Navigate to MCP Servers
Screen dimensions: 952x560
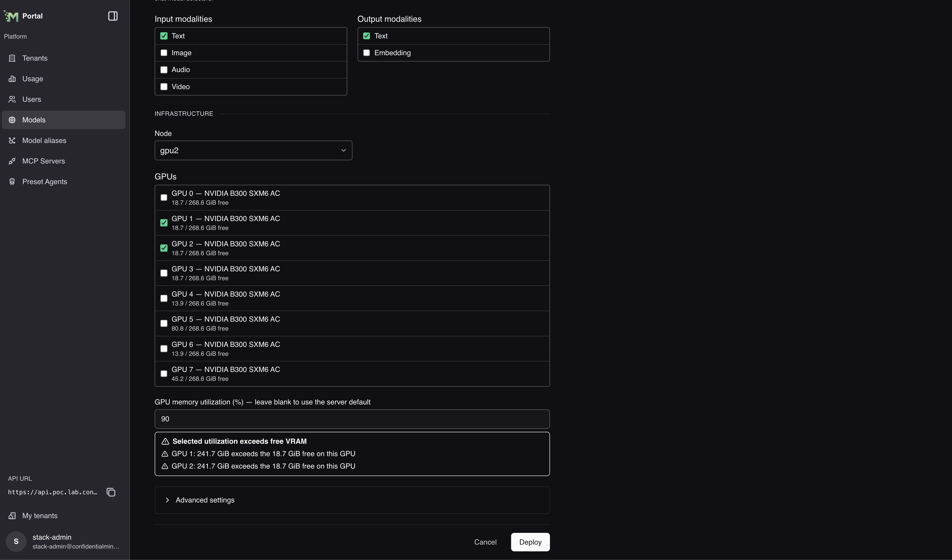click(x=63, y=161)
